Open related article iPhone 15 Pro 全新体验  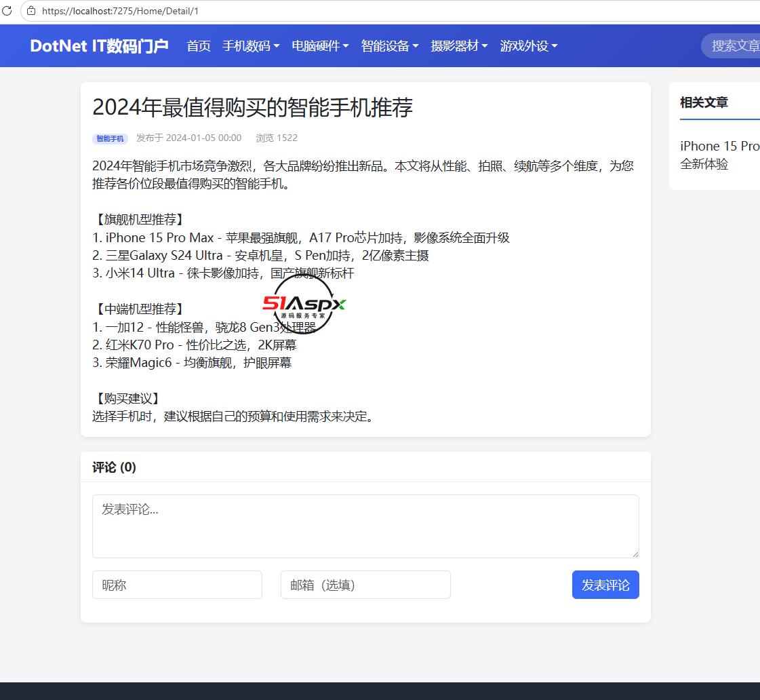point(719,155)
